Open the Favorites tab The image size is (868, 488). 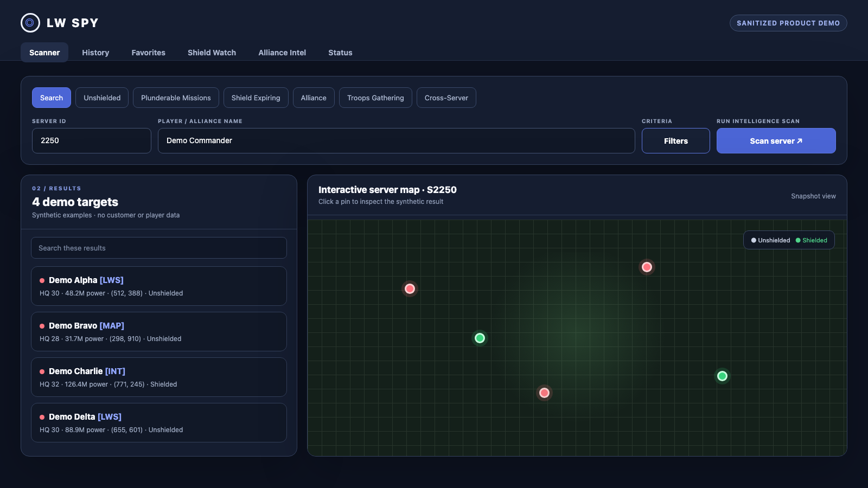pyautogui.click(x=148, y=53)
